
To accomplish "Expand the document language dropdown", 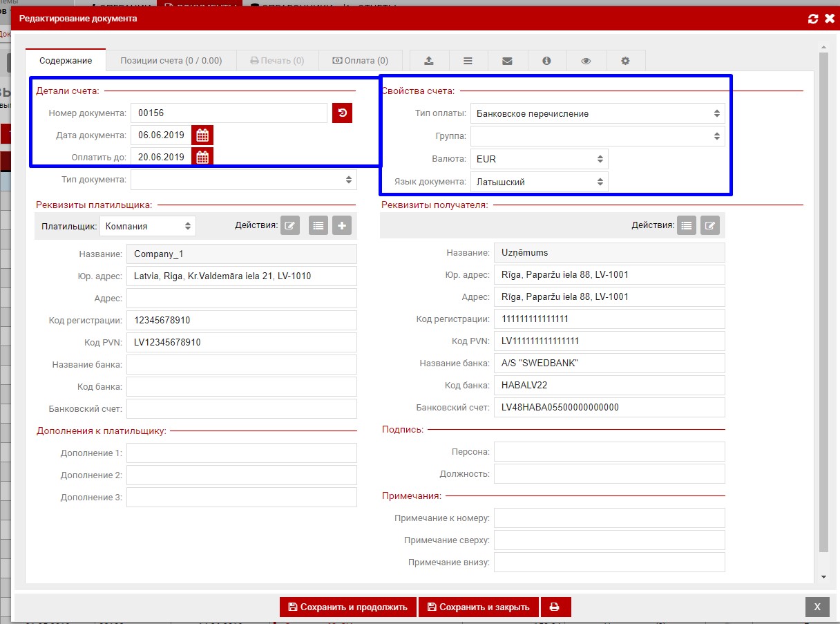I will click(x=539, y=182).
